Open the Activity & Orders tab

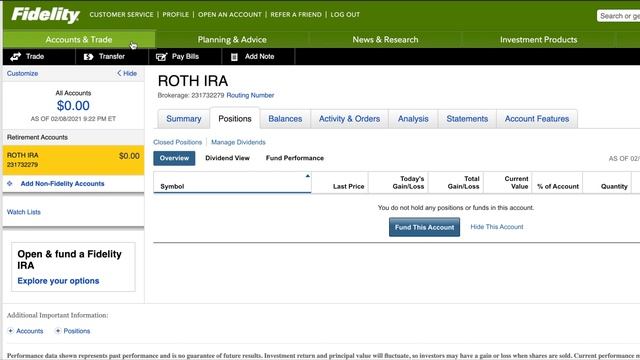349,119
